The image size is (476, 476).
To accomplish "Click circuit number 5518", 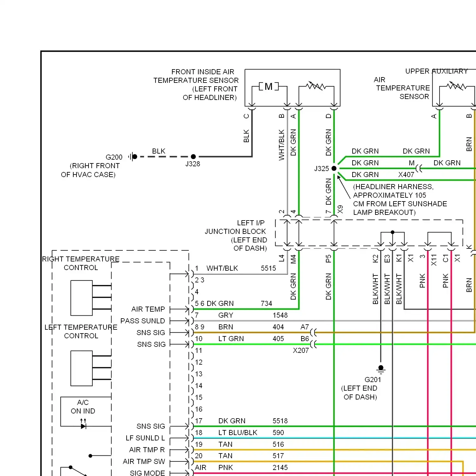I will pos(280,421).
